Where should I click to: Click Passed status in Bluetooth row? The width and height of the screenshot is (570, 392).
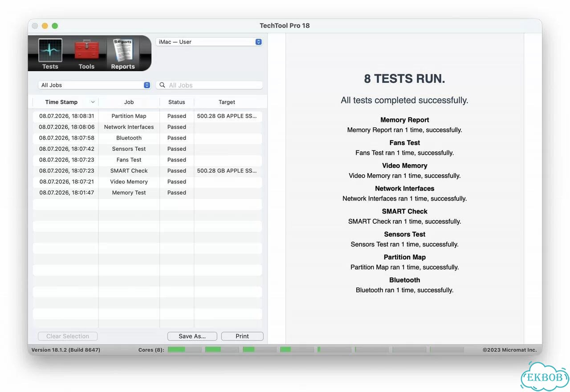point(177,138)
